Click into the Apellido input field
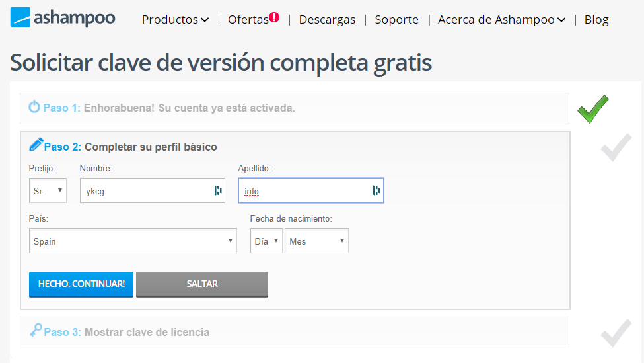Image resolution: width=644 pixels, height=363 pixels. (311, 190)
